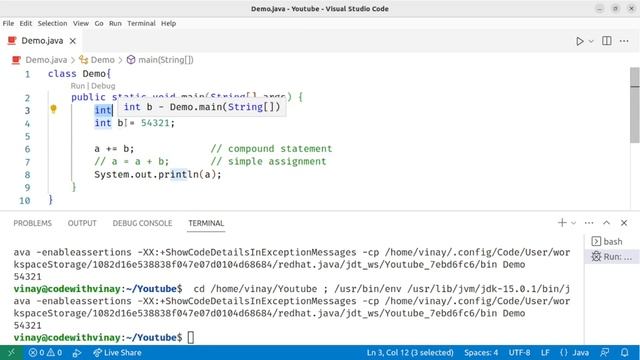Screen dimensions: 640x360
Task: Click System.out.println(a); code line
Action: click(158, 174)
